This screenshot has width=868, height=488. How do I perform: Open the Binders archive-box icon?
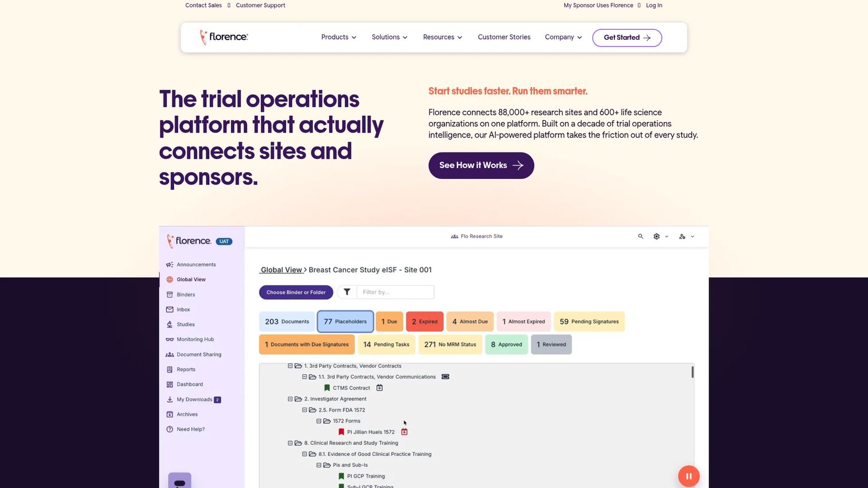(x=170, y=295)
